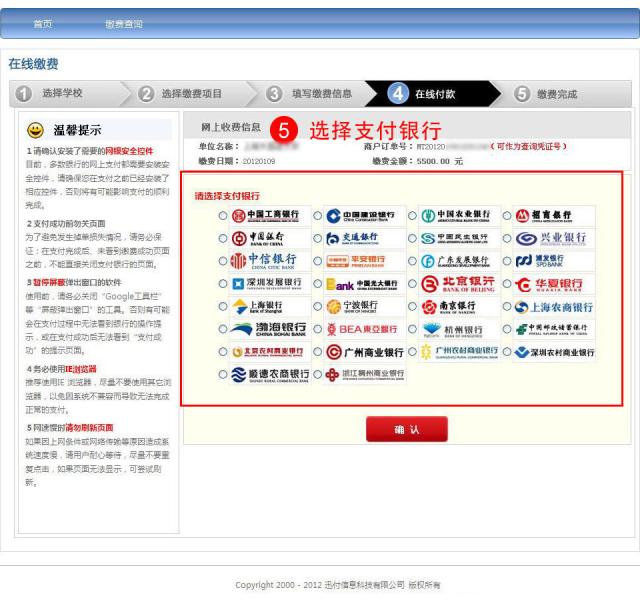
Task: Click the BEA东亚银行 logo
Action: pos(365,329)
